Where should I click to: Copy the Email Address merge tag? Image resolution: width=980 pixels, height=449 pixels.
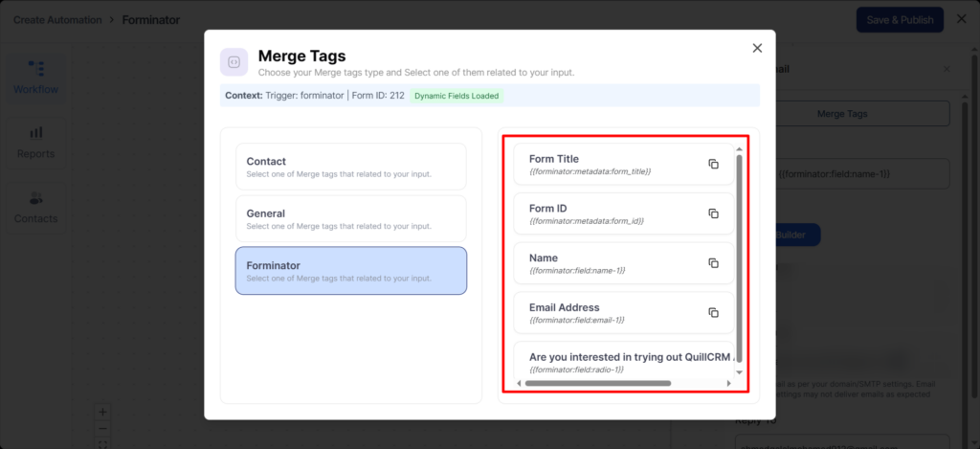713,312
